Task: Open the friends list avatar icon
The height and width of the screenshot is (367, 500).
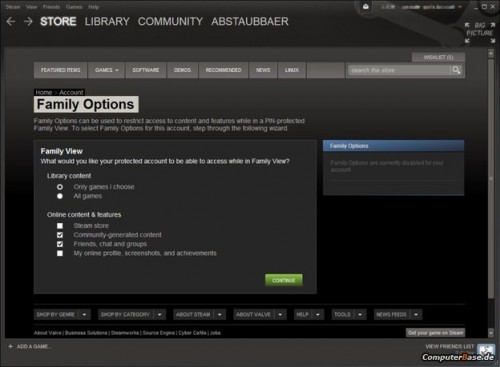Action: pyautogui.click(x=486, y=351)
